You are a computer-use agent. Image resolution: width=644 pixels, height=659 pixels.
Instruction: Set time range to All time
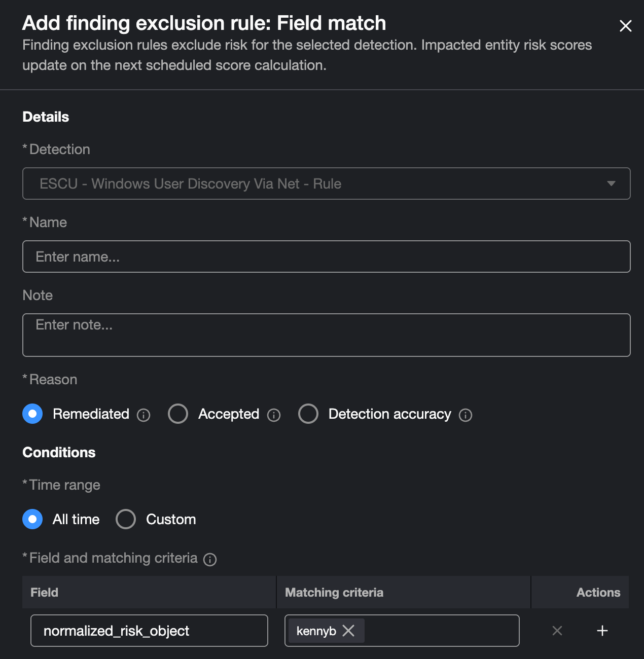[32, 519]
